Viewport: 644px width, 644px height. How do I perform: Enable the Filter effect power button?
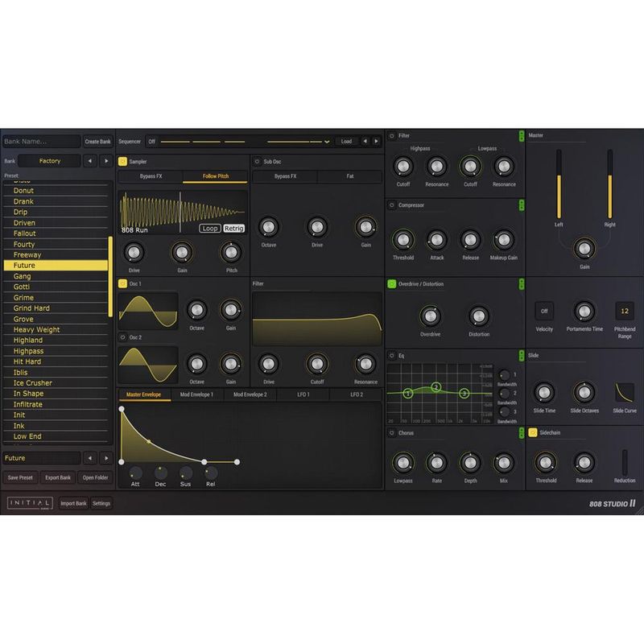(392, 135)
